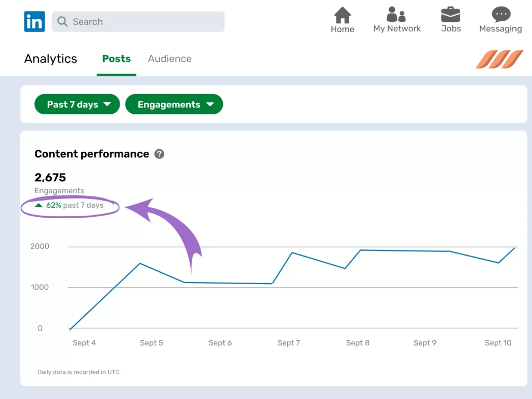Screen dimensions: 532x399
Task: Click the circled green growth indicator
Action: (x=70, y=206)
